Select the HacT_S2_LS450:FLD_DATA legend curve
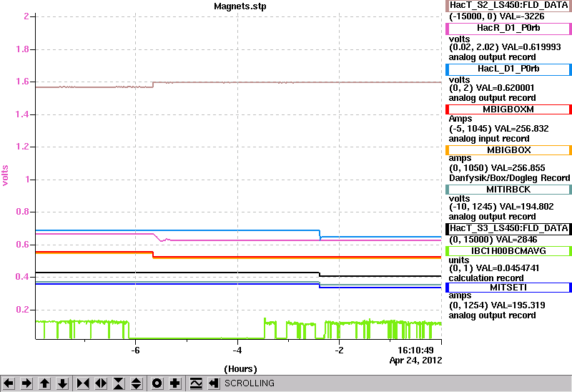Screen dimensions: 572x392 coord(508,5)
